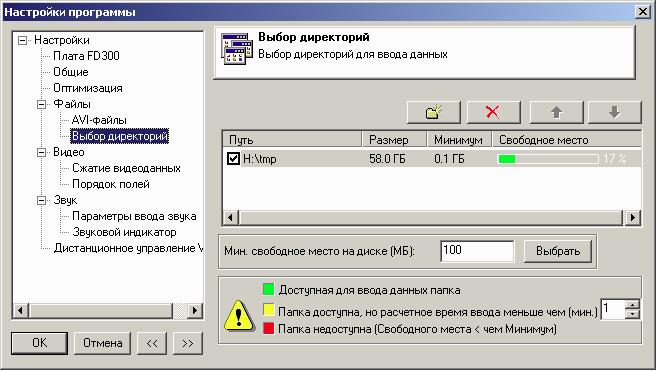Viewport: 656px width, 371px height.
Task: Move directory up with the up arrow
Action: click(x=556, y=112)
